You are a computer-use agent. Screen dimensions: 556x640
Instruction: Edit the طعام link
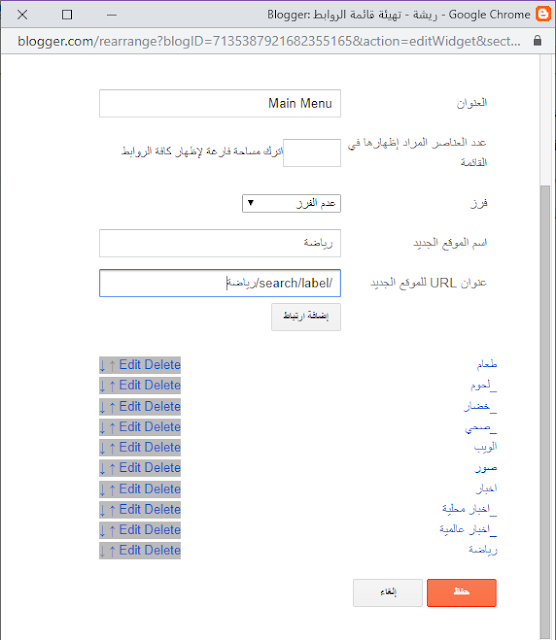coord(130,364)
